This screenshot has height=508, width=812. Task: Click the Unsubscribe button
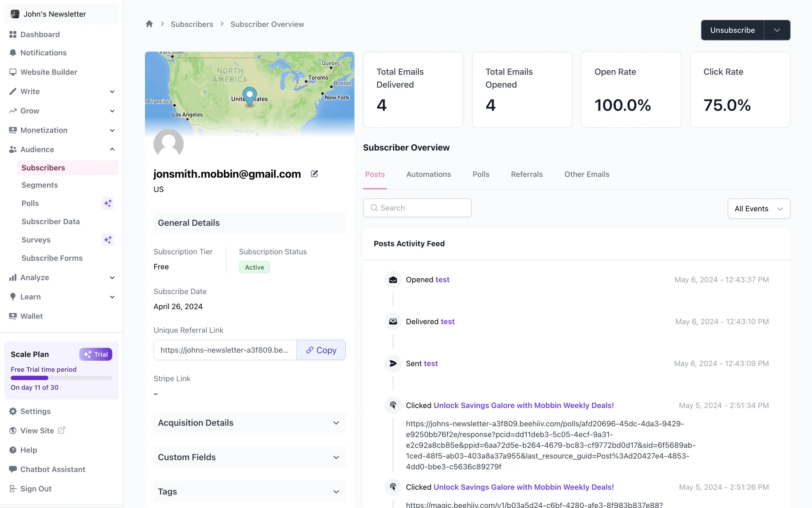pos(732,30)
